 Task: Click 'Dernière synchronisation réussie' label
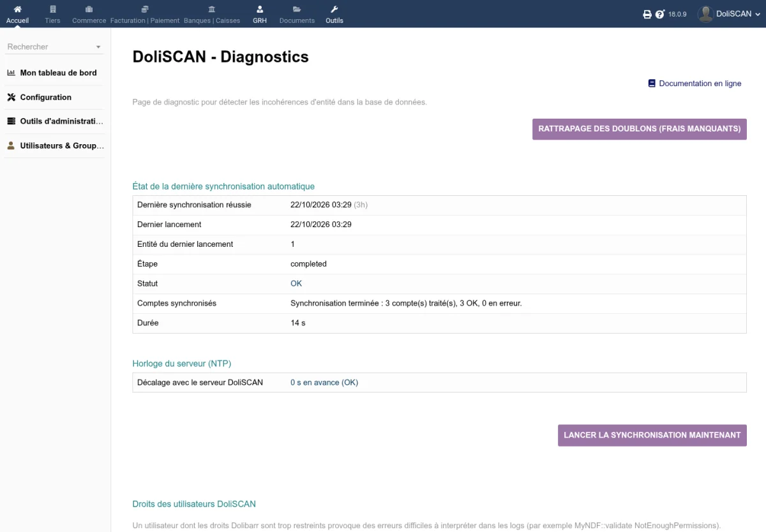[194, 205]
